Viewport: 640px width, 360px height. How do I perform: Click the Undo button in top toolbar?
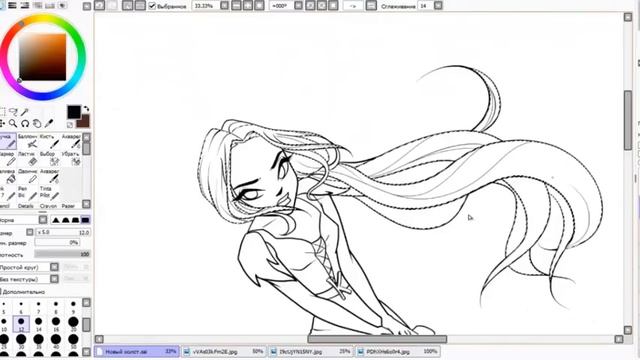(x=99, y=5)
